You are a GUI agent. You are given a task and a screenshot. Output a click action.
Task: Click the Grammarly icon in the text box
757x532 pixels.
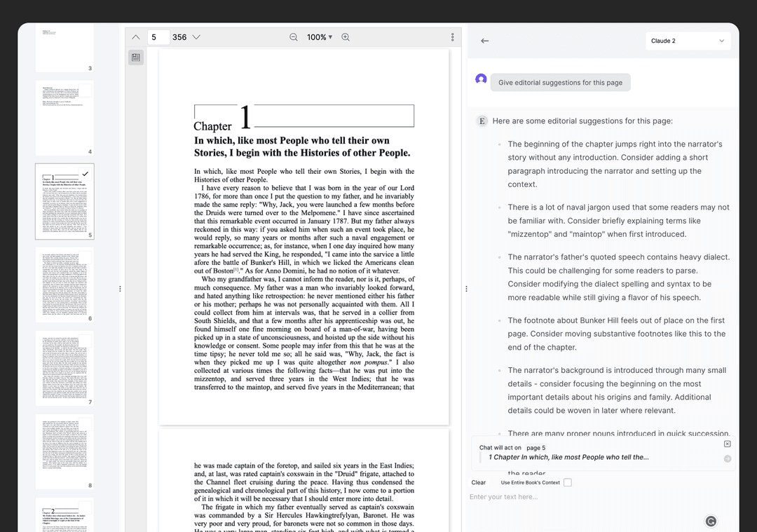click(711, 521)
